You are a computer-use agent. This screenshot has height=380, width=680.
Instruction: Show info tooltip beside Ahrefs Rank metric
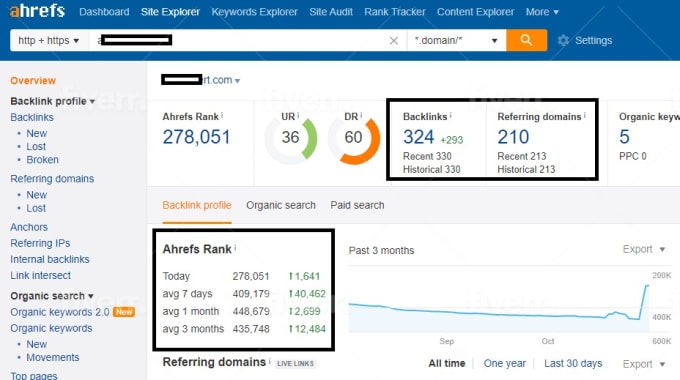[222, 115]
